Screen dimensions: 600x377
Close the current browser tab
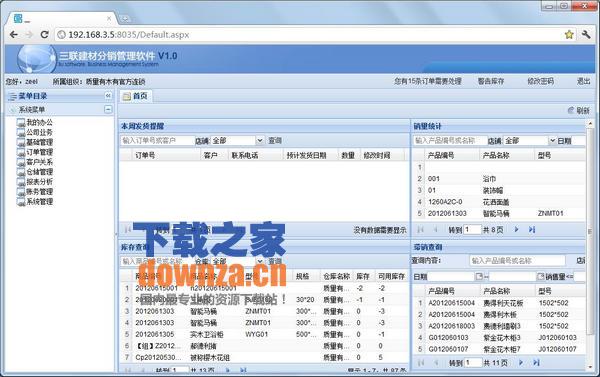pos(109,18)
